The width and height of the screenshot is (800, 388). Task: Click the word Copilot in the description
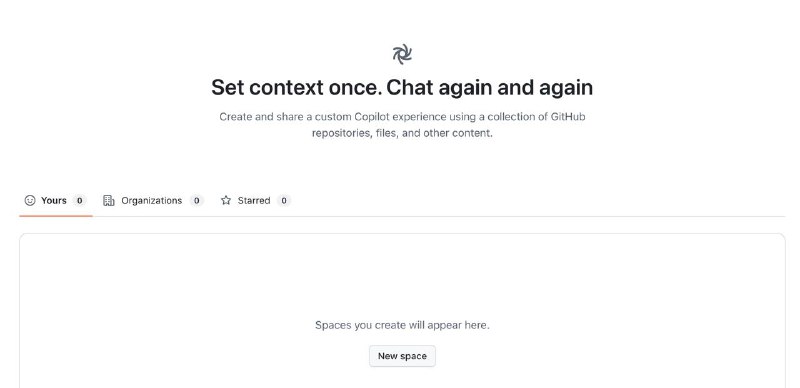pyautogui.click(x=373, y=116)
